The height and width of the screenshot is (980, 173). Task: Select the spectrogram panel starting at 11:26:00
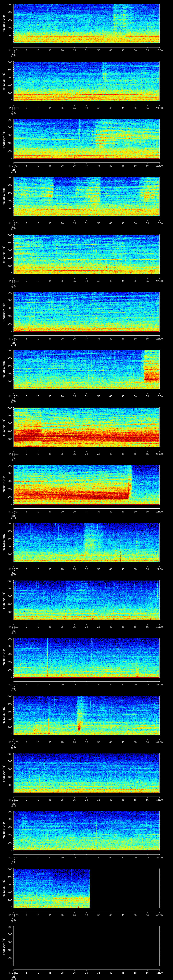tap(86, 427)
